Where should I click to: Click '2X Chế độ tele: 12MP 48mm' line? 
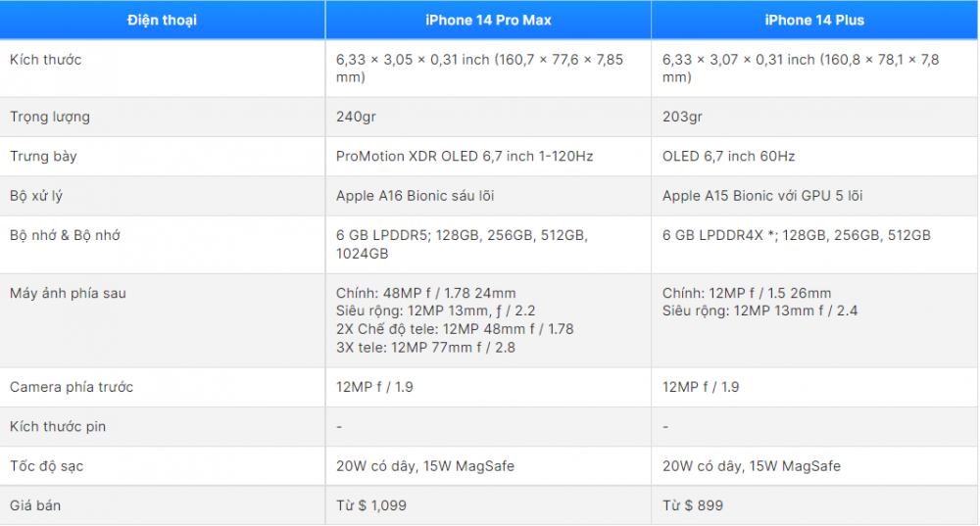[x=455, y=329]
